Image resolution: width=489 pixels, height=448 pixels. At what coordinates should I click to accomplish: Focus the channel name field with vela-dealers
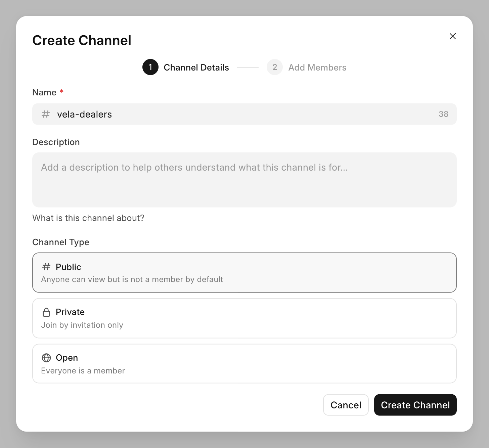pos(244,114)
